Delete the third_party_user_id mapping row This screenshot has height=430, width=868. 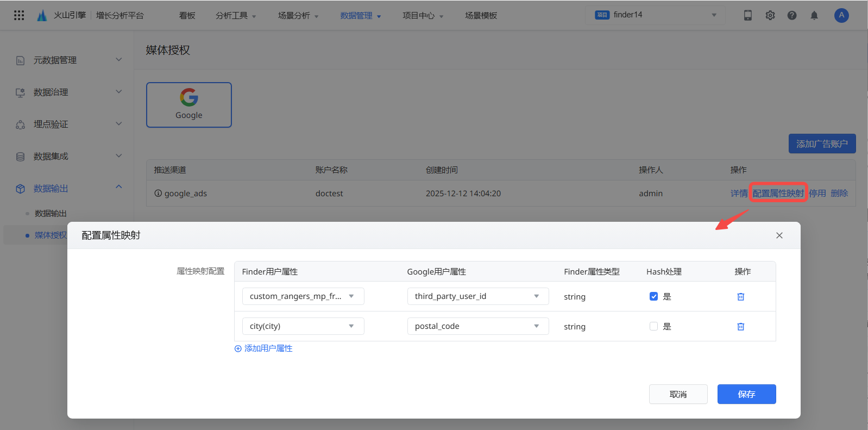click(740, 297)
